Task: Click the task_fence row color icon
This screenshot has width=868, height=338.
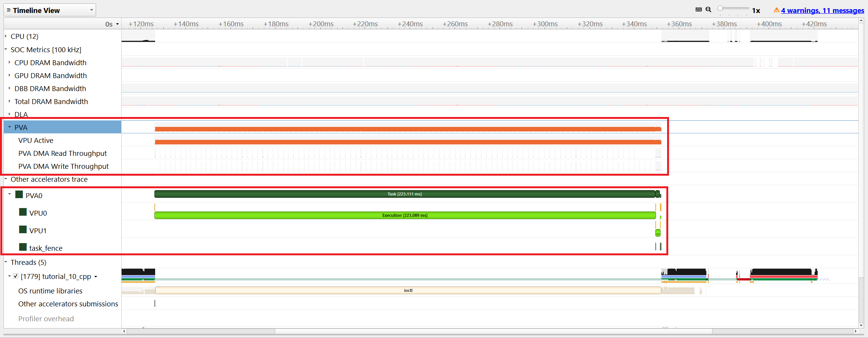Action: click(x=23, y=247)
